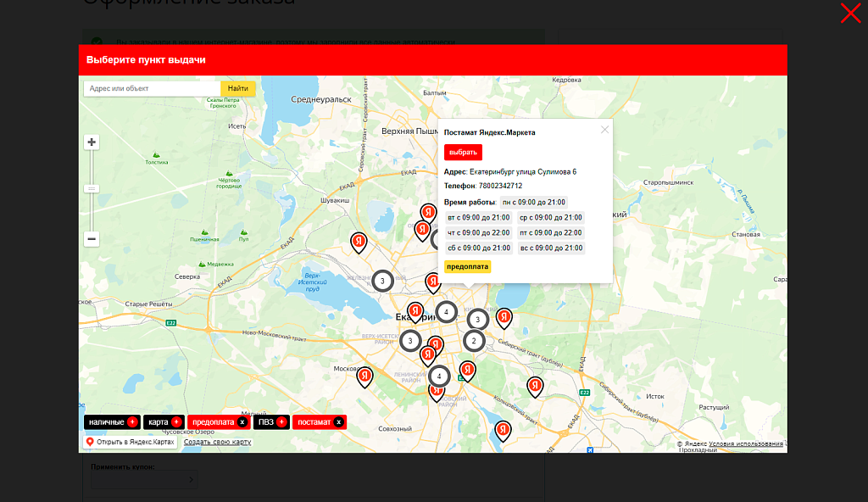Screen dimensions: 868x502
Task: Follow the Создать свою карту link
Action: pyautogui.click(x=217, y=442)
